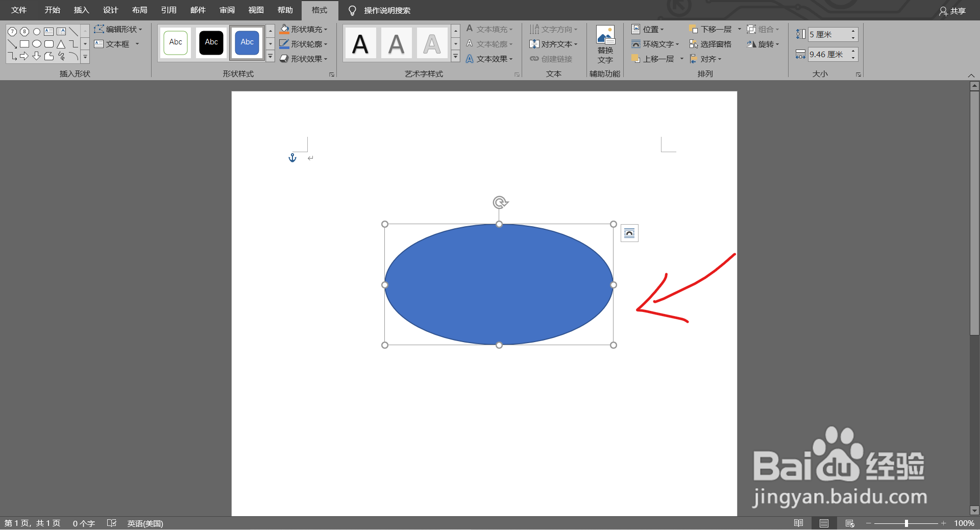
Task: Open the Shape Outline (形状轮廓) dropdown
Action: point(304,44)
